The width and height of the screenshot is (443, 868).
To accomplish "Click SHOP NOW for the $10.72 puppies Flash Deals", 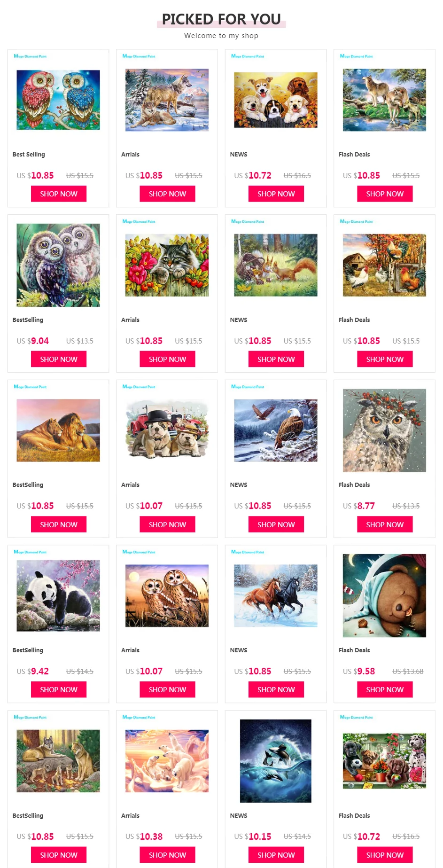I will pos(385,855).
